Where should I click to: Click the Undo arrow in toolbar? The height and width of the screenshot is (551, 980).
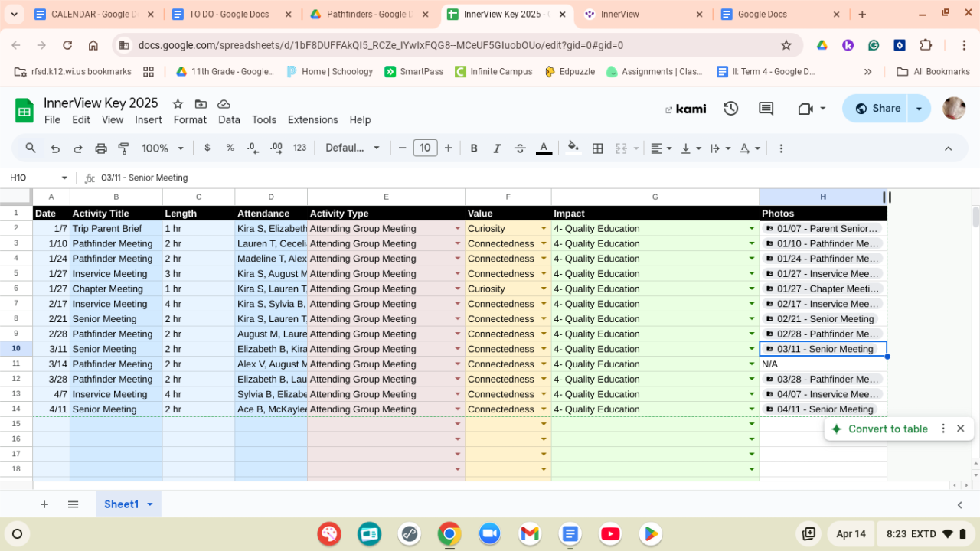coord(55,148)
